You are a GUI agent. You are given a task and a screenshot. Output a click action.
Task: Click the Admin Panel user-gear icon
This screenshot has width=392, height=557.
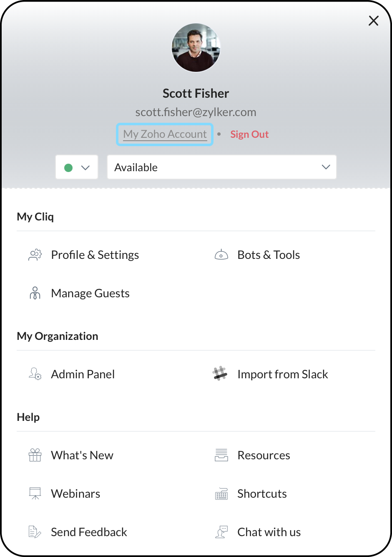coord(35,374)
